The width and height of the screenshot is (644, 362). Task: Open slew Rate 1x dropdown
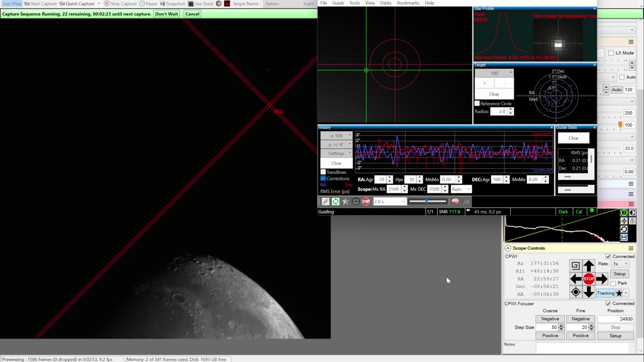620,264
